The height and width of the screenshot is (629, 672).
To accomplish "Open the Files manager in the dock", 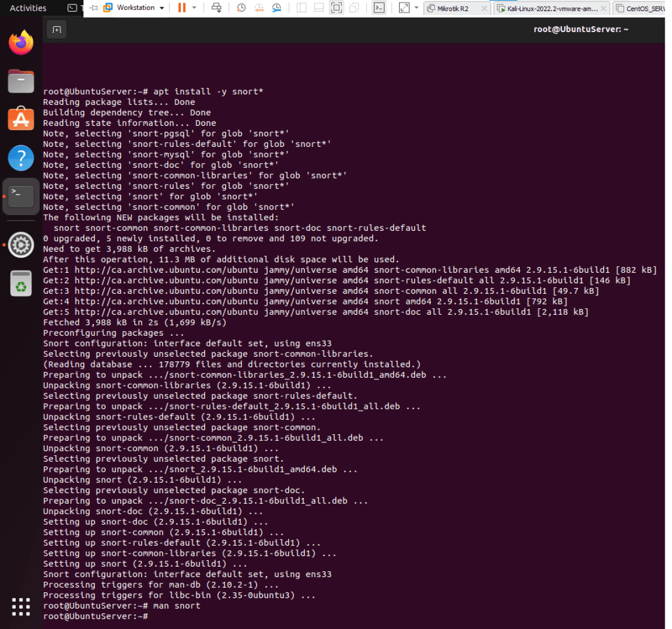I will [21, 81].
